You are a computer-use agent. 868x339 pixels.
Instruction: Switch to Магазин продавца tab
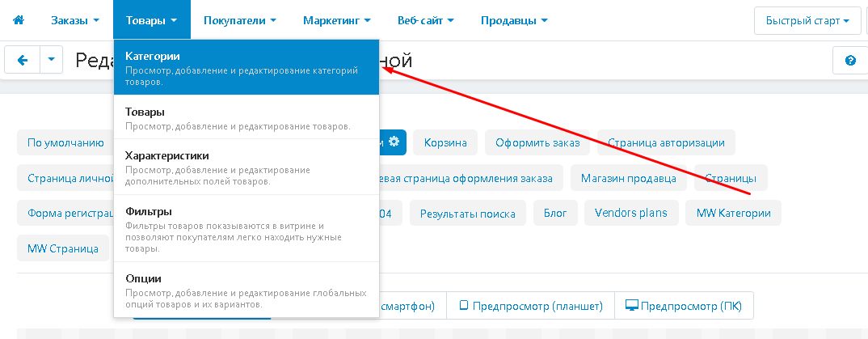(x=628, y=178)
